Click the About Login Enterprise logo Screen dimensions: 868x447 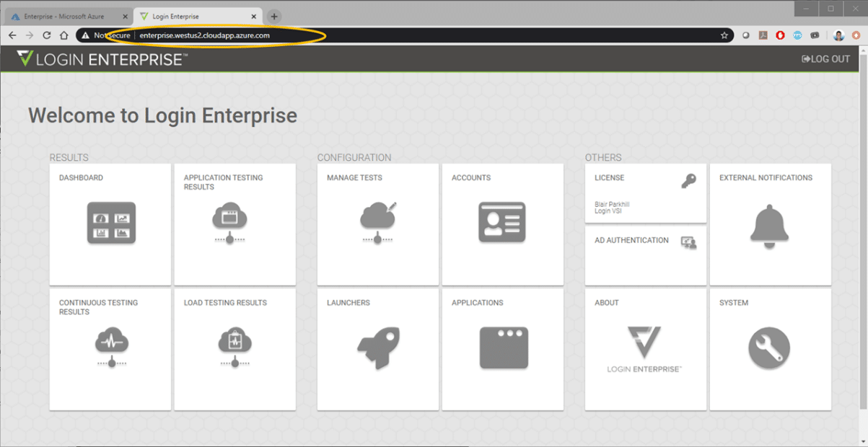(644, 349)
